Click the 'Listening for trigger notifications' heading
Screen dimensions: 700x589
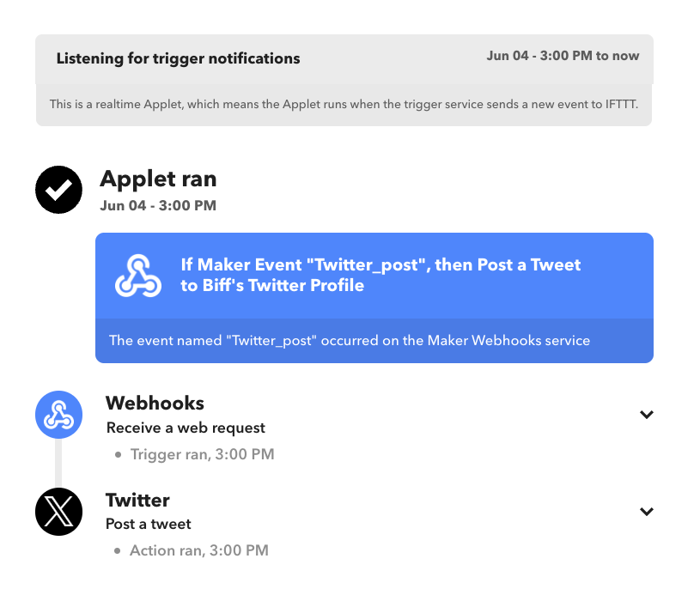click(178, 58)
